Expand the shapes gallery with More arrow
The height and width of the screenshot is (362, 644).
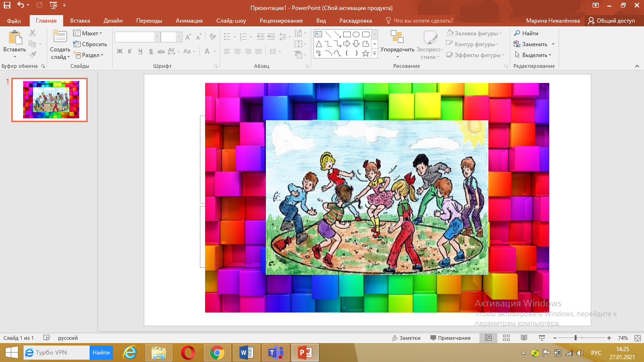click(x=375, y=54)
